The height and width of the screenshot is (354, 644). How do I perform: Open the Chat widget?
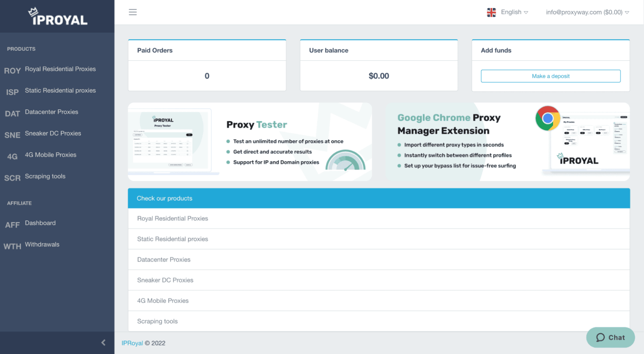tap(610, 337)
